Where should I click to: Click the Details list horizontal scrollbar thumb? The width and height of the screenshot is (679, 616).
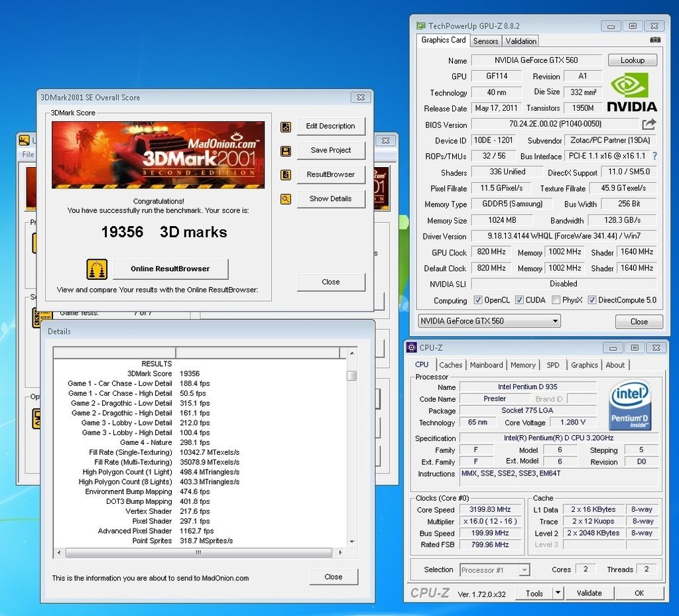(199, 552)
